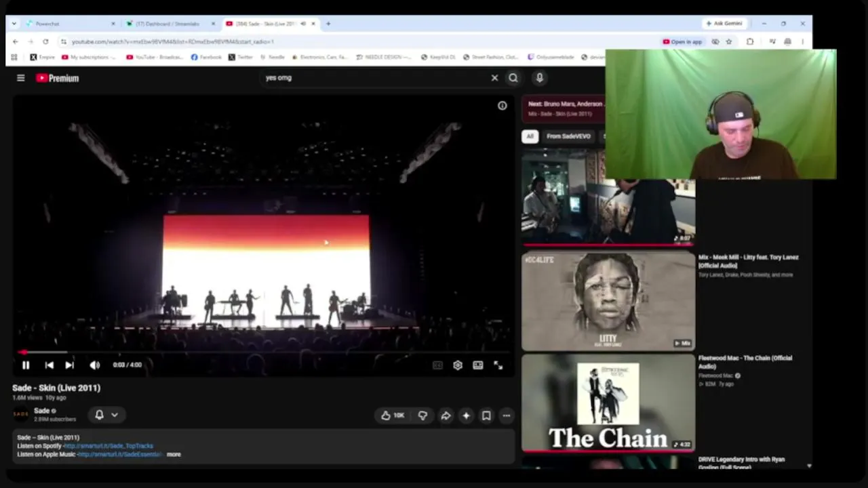Open the Sade channel name link
Viewport: 868px width, 488px height.
click(x=42, y=411)
